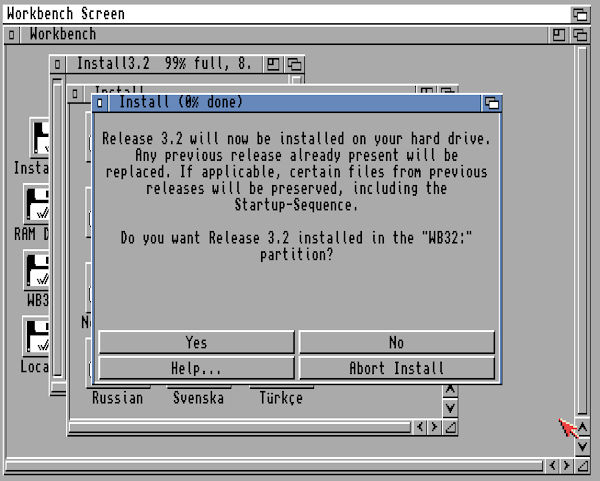Image resolution: width=600 pixels, height=481 pixels.
Task: Select the Local disk icon
Action: [38, 340]
